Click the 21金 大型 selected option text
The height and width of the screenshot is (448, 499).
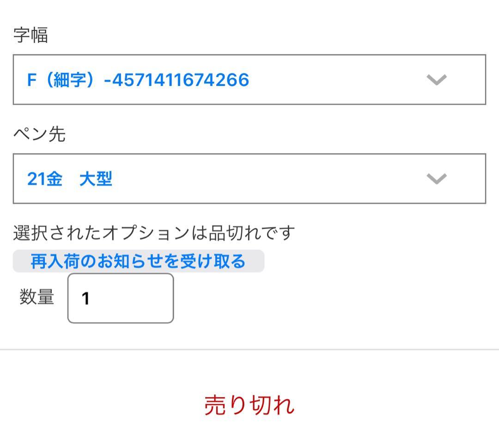coord(70,179)
